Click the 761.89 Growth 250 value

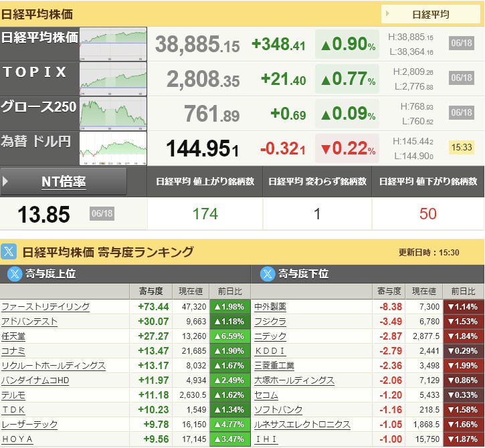(212, 114)
